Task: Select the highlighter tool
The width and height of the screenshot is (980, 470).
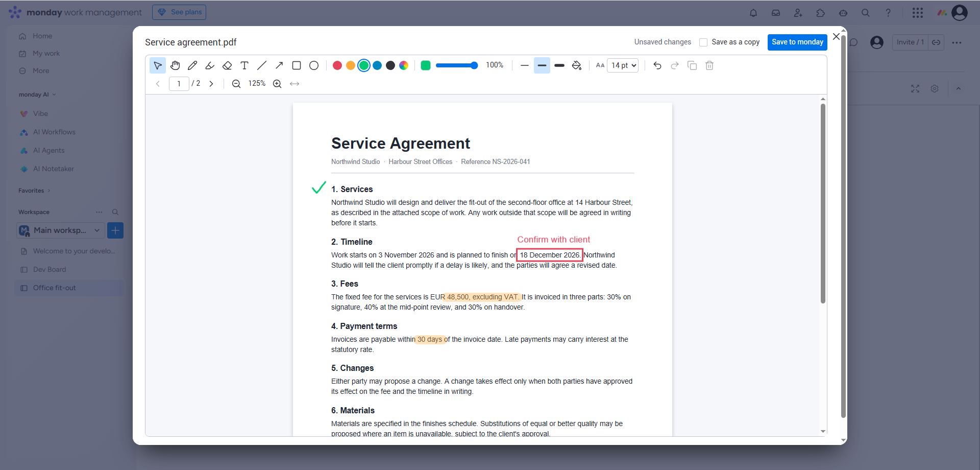Action: [210, 65]
